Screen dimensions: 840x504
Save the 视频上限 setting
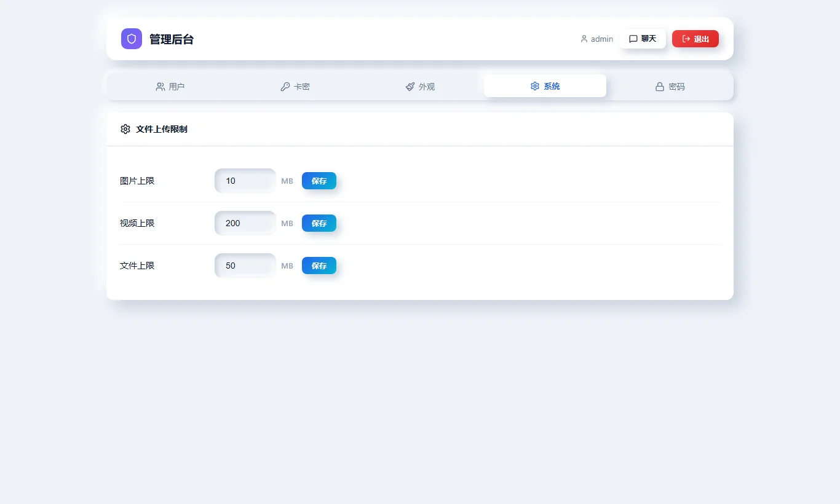point(319,223)
